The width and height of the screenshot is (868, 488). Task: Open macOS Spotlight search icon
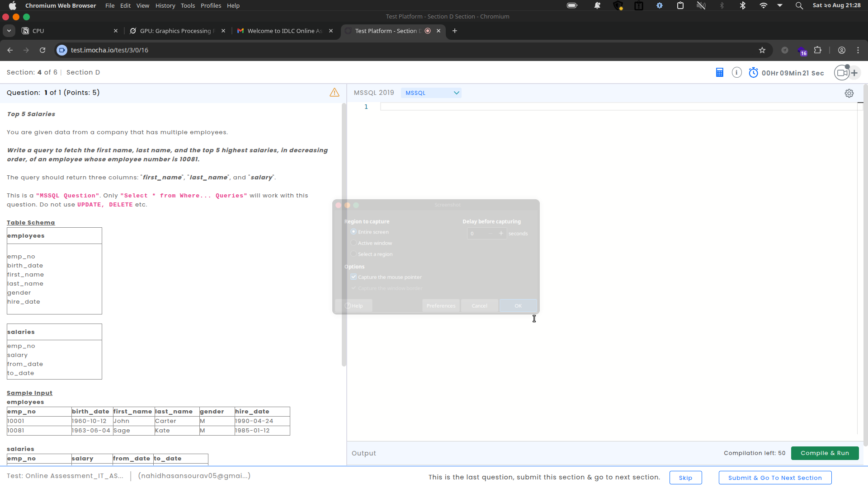click(799, 5)
